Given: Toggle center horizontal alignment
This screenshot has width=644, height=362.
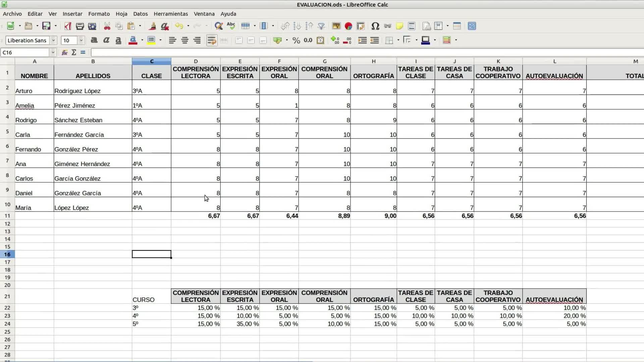Looking at the screenshot, I should tap(185, 41).
